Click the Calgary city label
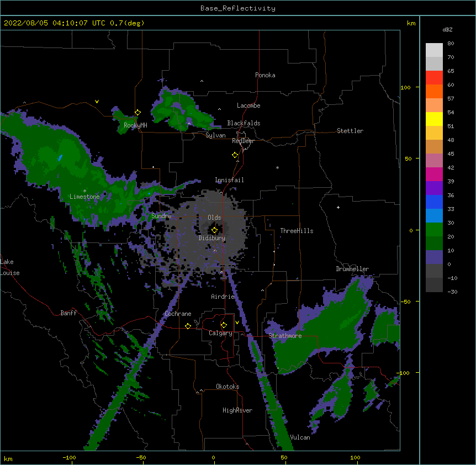Viewport: 476px width, 465px height. coord(220,333)
